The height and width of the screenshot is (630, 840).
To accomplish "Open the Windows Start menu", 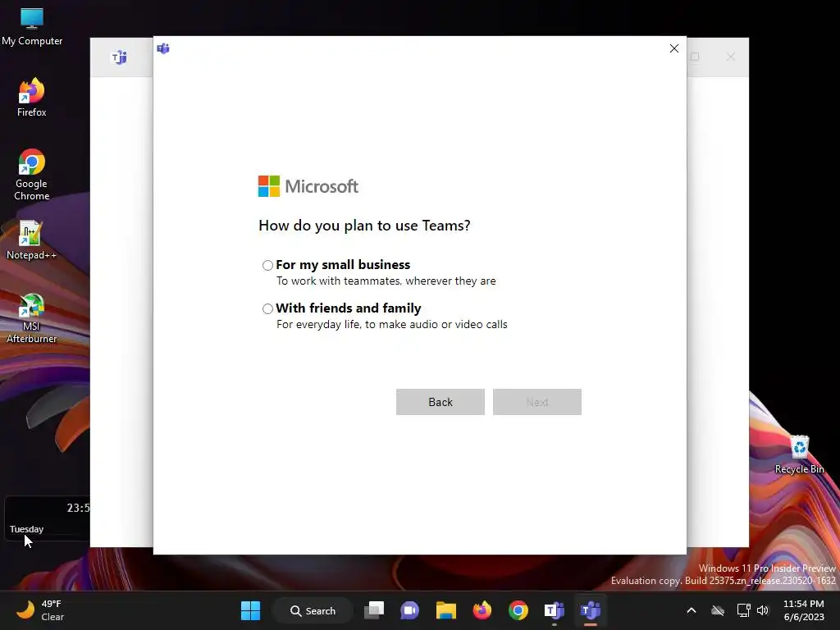I will tap(250, 610).
